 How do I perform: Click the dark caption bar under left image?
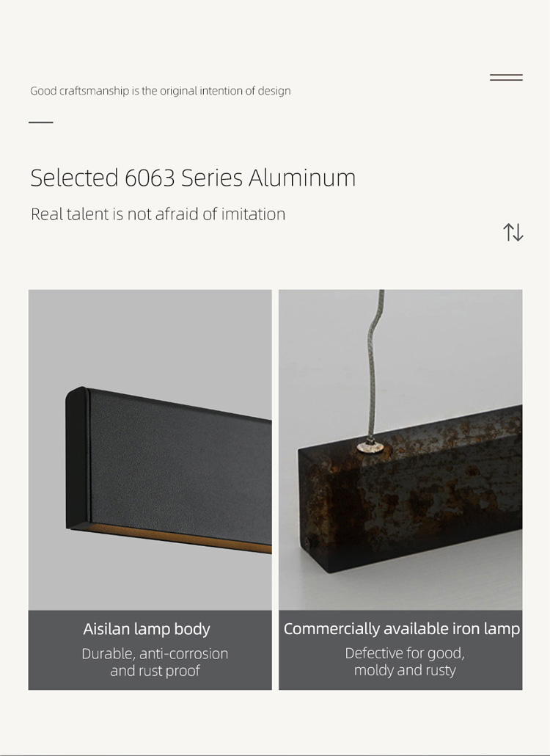(150, 650)
